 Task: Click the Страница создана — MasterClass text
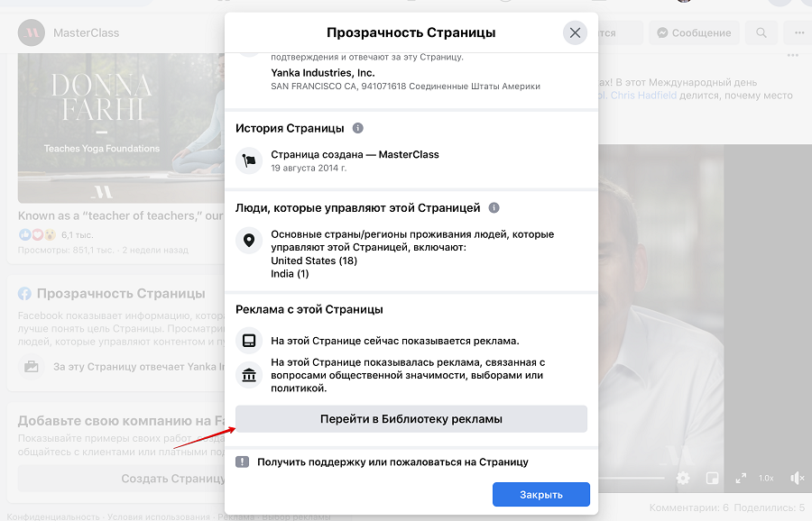pos(355,155)
